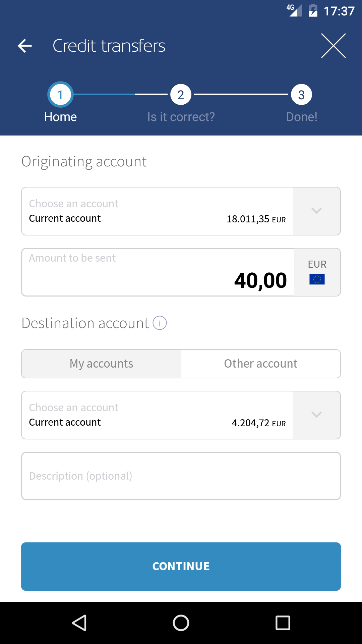Screen dimensions: 362x644
Task: Expand the destination account dropdown chevron
Action: pos(316,415)
